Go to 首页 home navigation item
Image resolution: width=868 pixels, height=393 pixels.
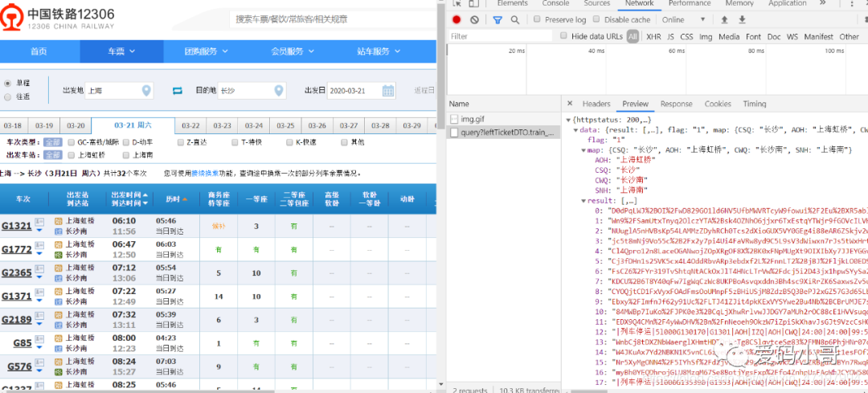pos(39,51)
